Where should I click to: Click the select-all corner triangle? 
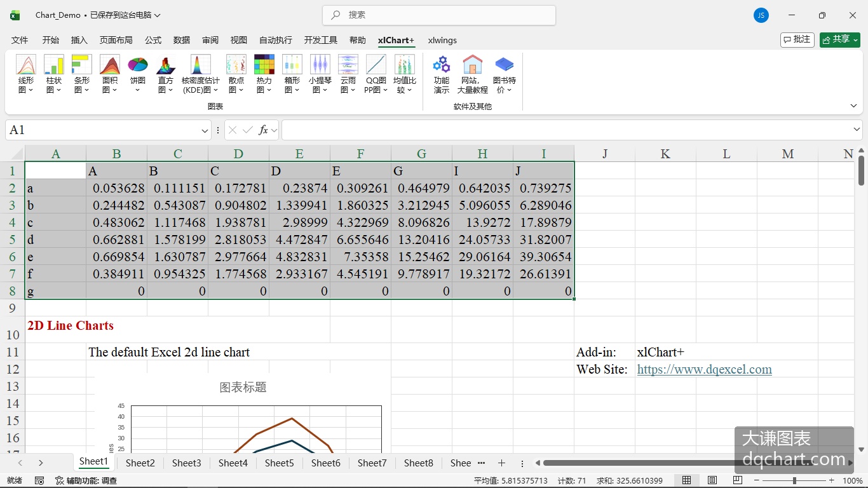point(18,154)
